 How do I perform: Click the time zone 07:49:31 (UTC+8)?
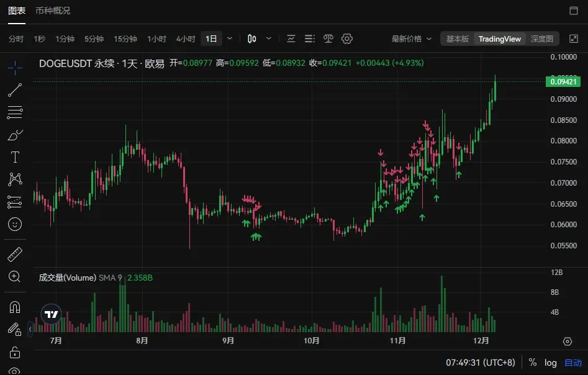click(481, 363)
